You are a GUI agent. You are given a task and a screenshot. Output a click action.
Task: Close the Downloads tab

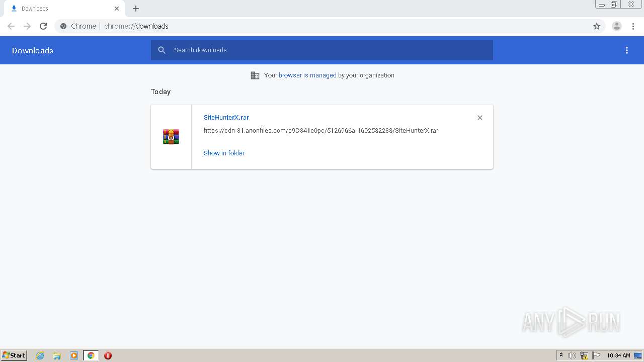[117, 9]
